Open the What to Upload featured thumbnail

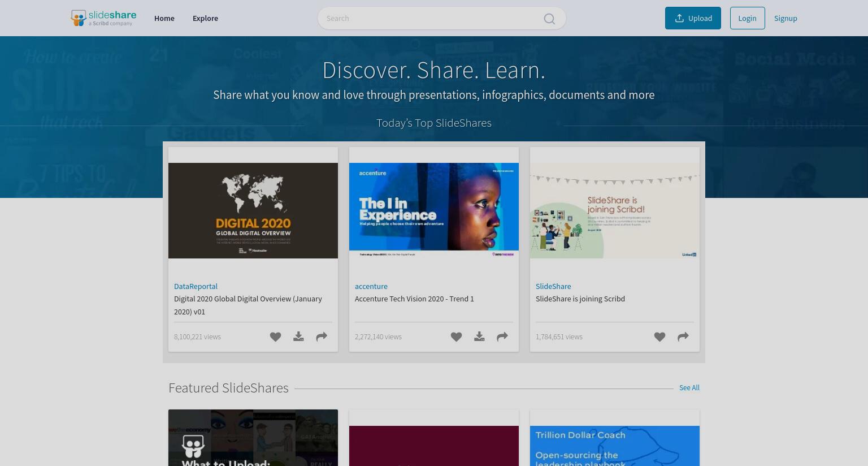pyautogui.click(x=253, y=438)
